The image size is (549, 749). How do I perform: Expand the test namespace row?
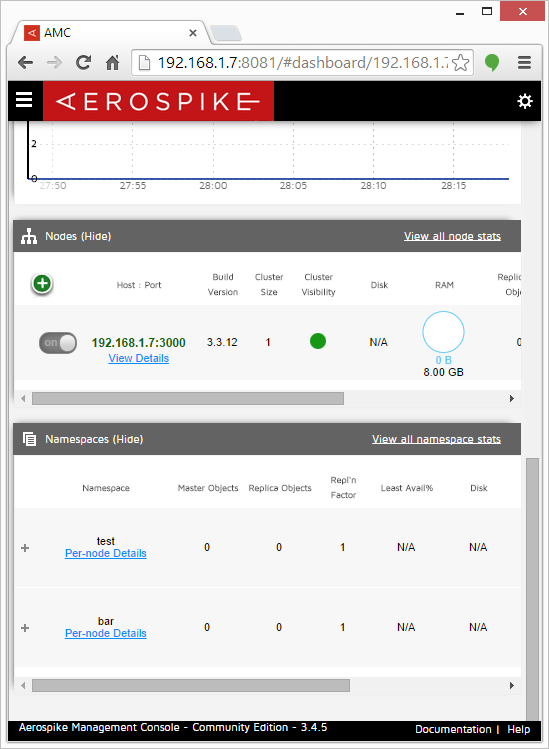click(25, 548)
